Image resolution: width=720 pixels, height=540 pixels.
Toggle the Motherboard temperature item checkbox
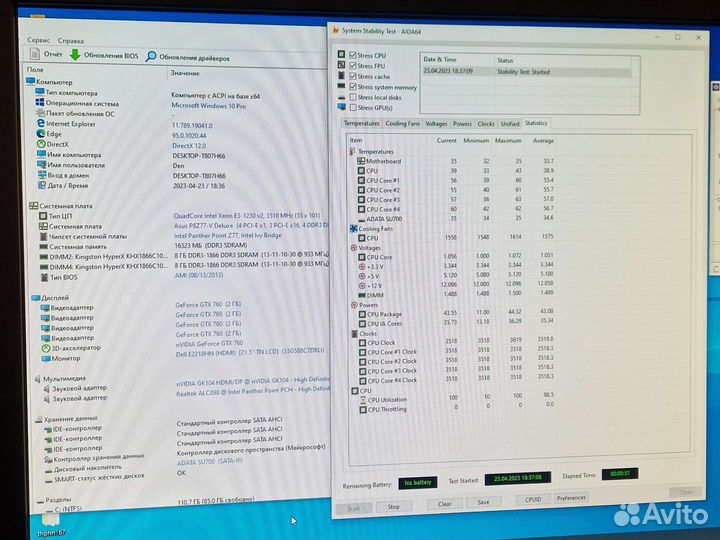(361, 161)
